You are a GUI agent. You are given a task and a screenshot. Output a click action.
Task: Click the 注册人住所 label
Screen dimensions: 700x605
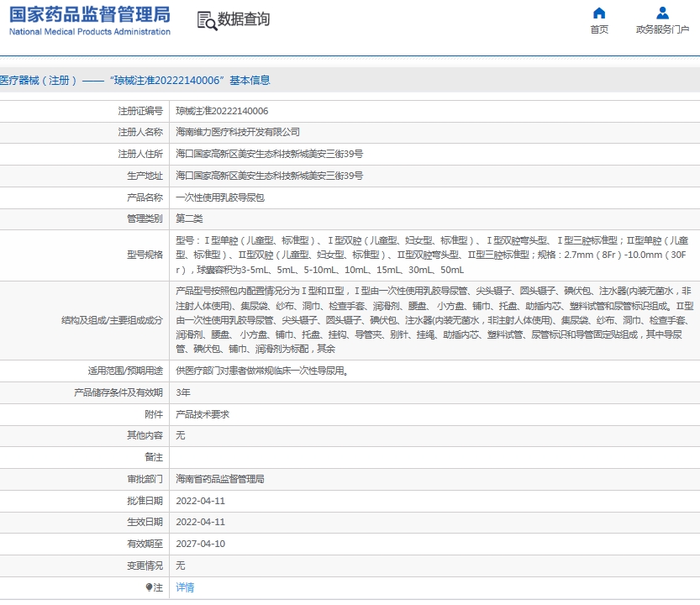coord(140,154)
